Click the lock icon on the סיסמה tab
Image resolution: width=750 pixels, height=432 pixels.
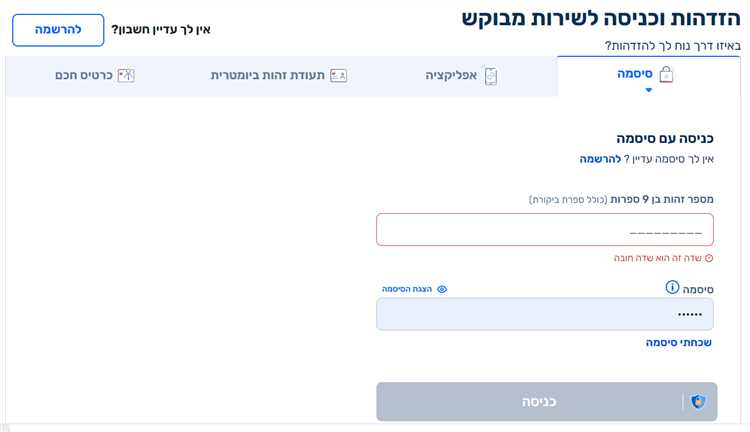[667, 74]
